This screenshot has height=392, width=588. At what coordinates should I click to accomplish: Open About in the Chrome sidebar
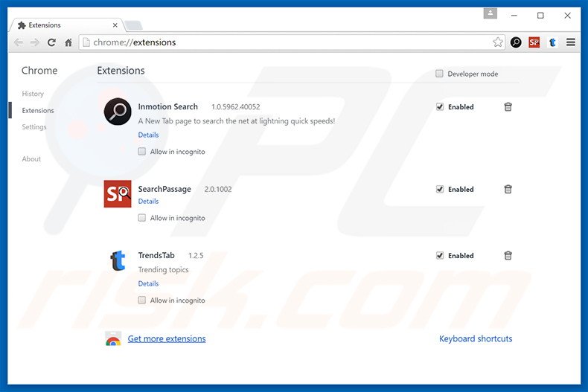pos(31,159)
